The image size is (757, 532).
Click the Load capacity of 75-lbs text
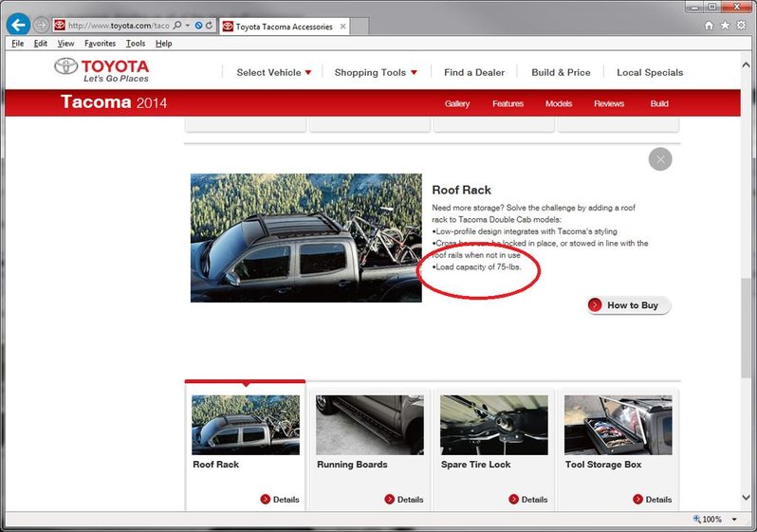click(x=476, y=267)
